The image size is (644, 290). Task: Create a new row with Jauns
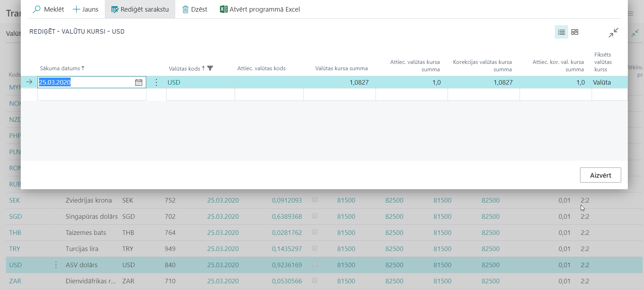coord(85,9)
